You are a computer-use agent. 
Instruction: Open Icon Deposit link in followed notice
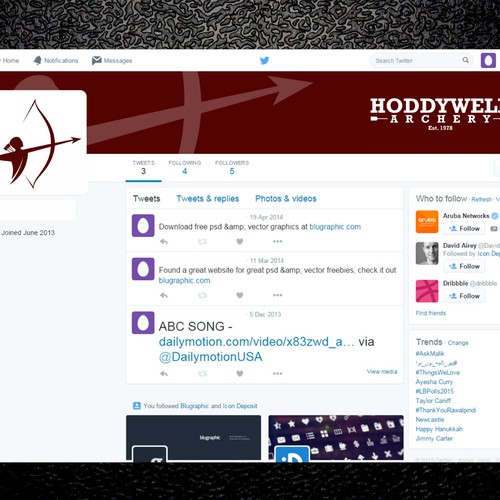coord(240,406)
